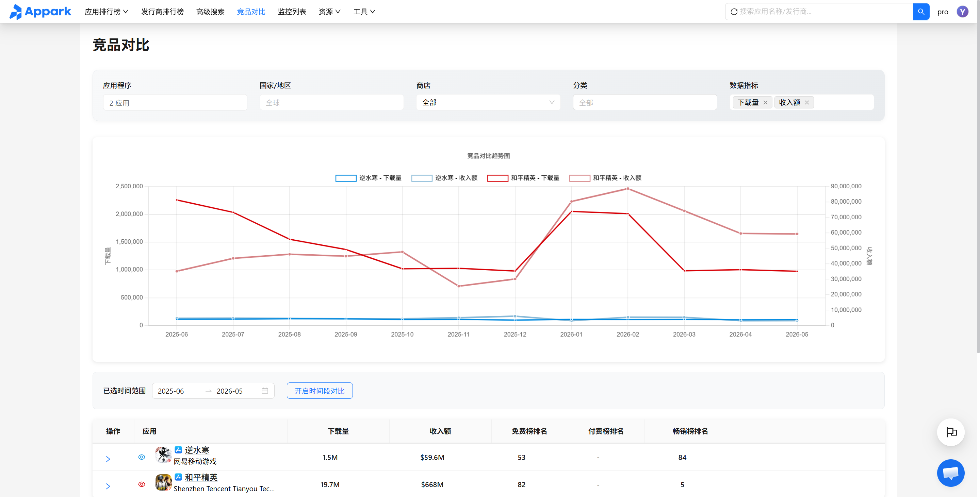Expand the 逆水寒 table row
Viewport: 980px width, 497px height.
click(x=108, y=459)
